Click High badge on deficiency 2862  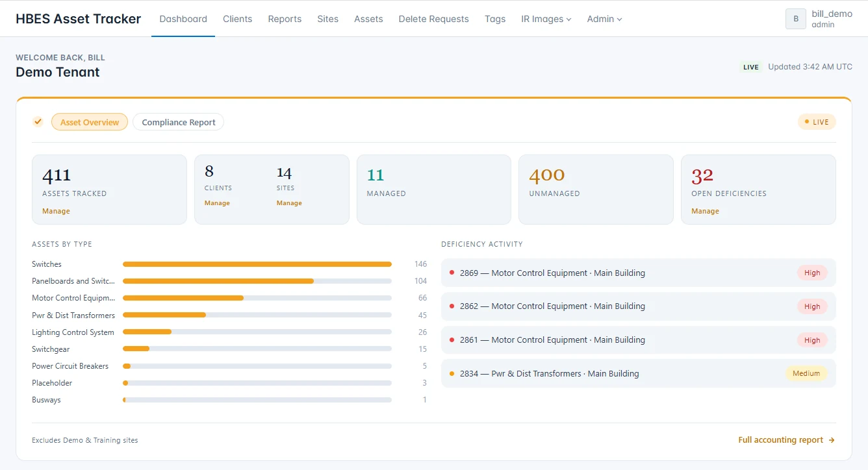coord(812,306)
